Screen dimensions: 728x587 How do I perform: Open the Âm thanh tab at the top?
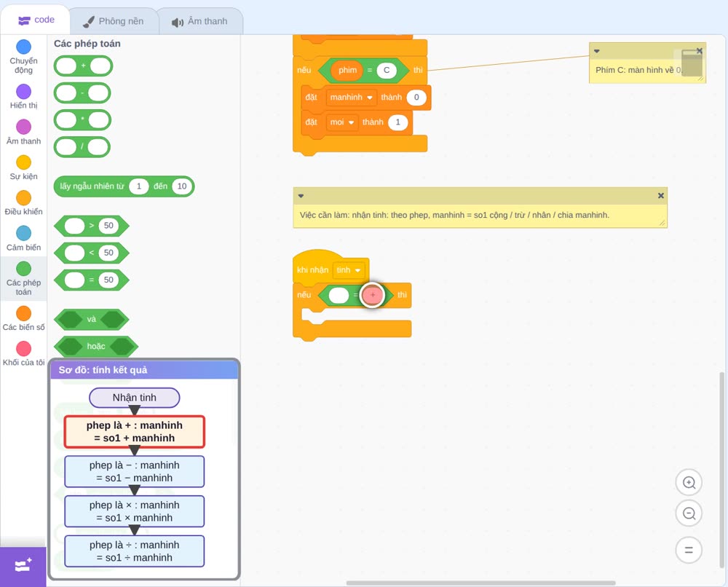[200, 21]
